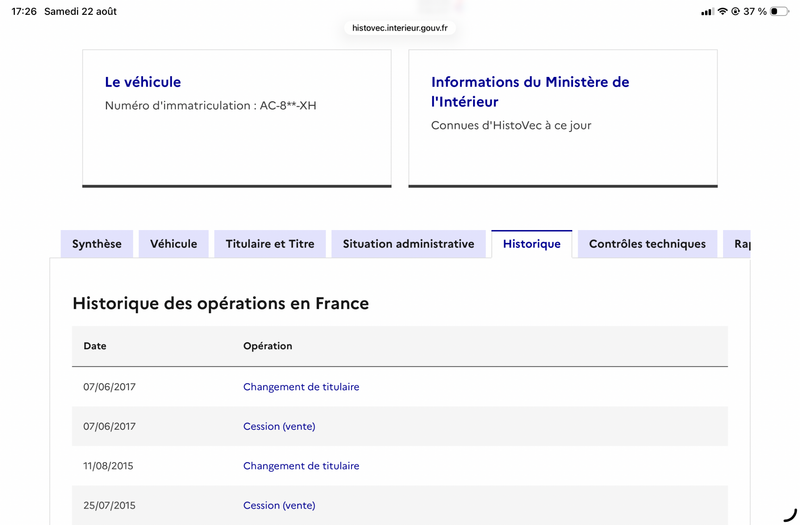Tap the histovec.interieur.gouv.fr address bar
Viewport: 800px width, 525px height.
[400, 28]
